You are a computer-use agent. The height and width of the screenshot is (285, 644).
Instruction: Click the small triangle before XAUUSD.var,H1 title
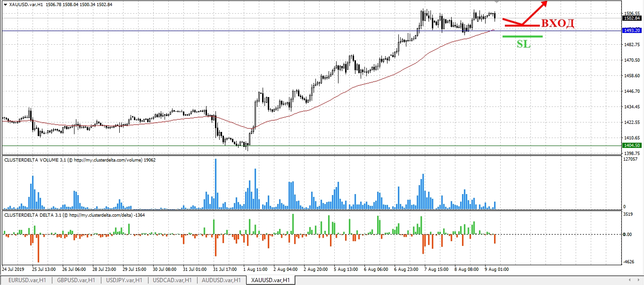5,4
